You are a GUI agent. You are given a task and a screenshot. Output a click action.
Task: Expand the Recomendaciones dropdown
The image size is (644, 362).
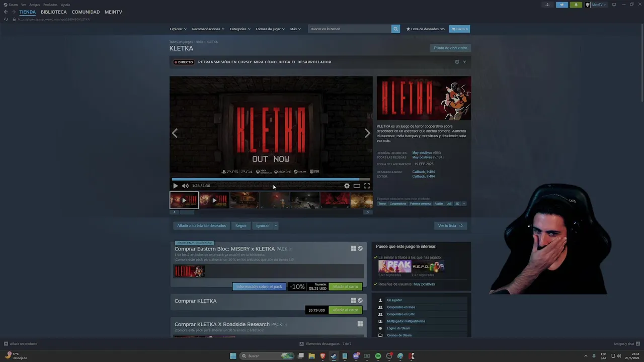(208, 29)
